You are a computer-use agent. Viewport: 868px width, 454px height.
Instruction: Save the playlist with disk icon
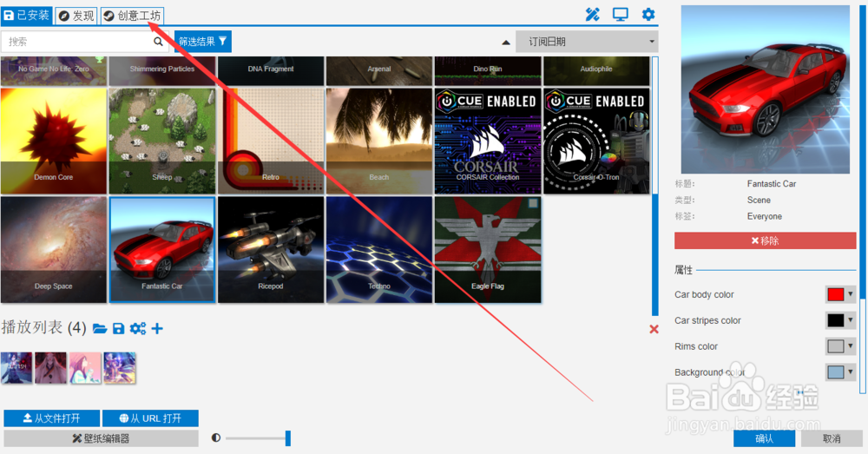click(118, 329)
